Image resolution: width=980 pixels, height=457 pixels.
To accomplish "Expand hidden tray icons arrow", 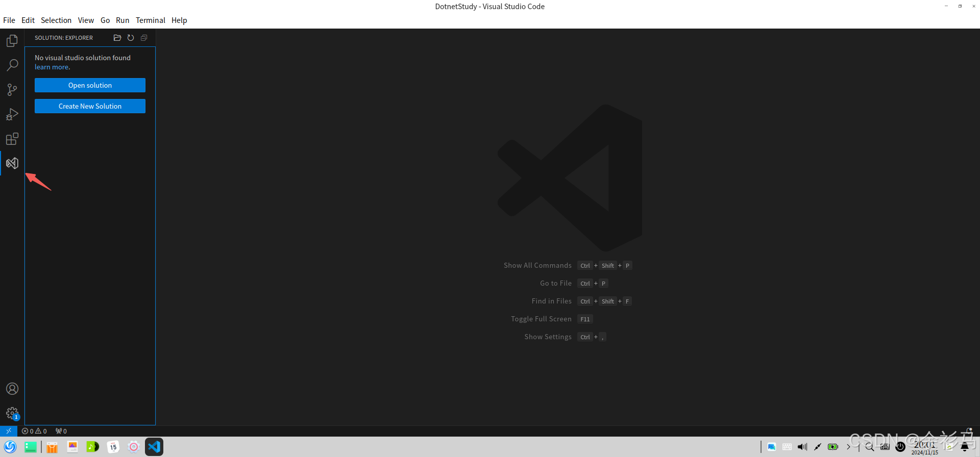I will point(848,447).
